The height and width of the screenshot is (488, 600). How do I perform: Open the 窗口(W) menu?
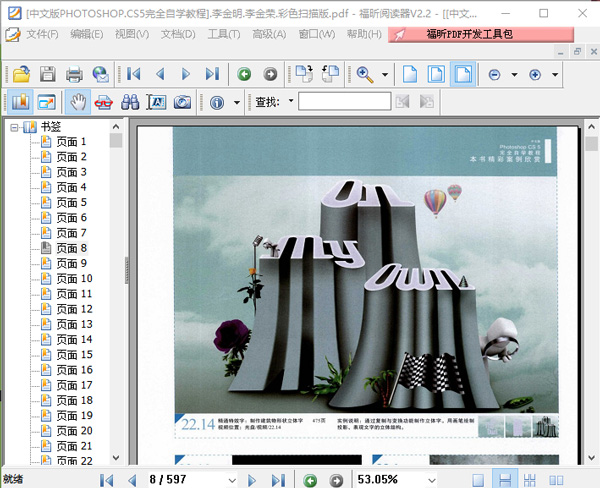pyautogui.click(x=317, y=34)
